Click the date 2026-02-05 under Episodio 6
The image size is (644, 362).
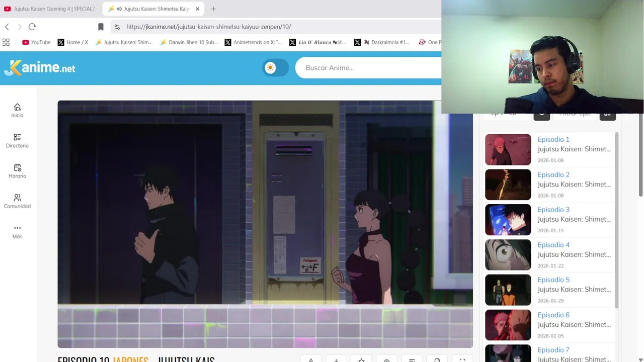point(550,336)
